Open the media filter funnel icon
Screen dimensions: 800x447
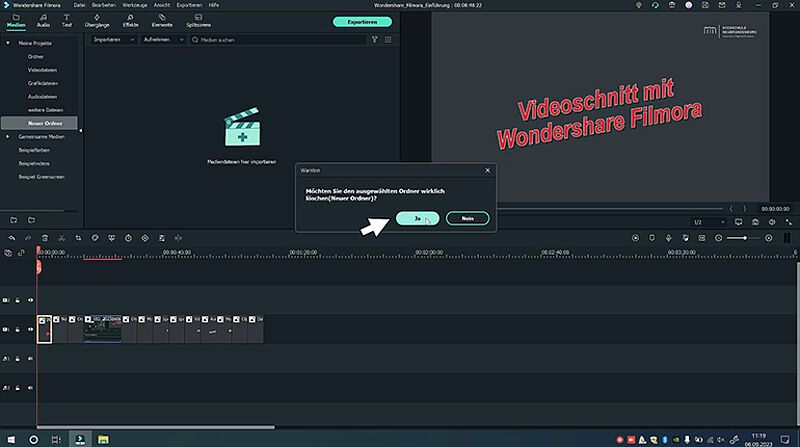[x=374, y=40]
